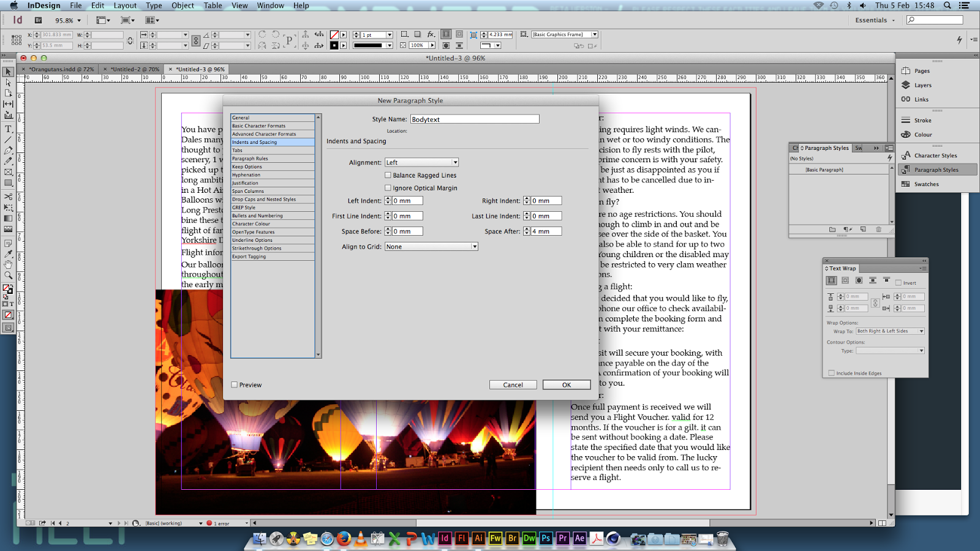Tick the Preview checkbox in the dialog
The image size is (980, 551).
(x=235, y=384)
